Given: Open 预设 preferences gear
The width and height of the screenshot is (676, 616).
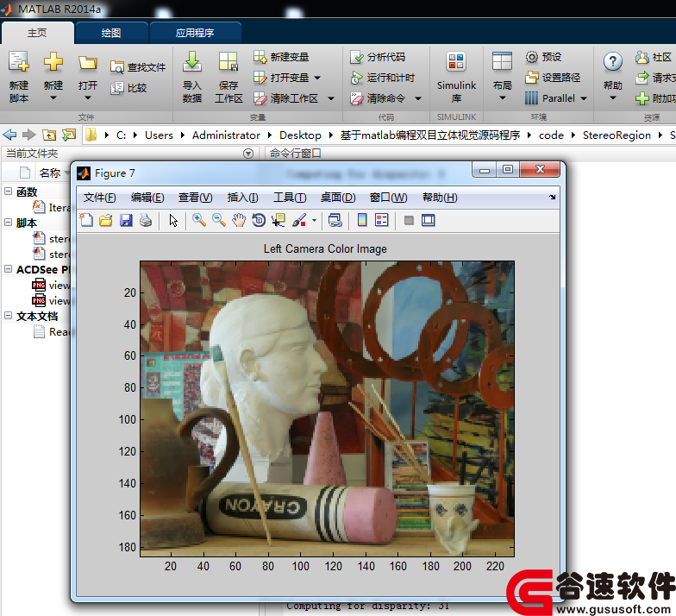Looking at the screenshot, I should pos(543,57).
